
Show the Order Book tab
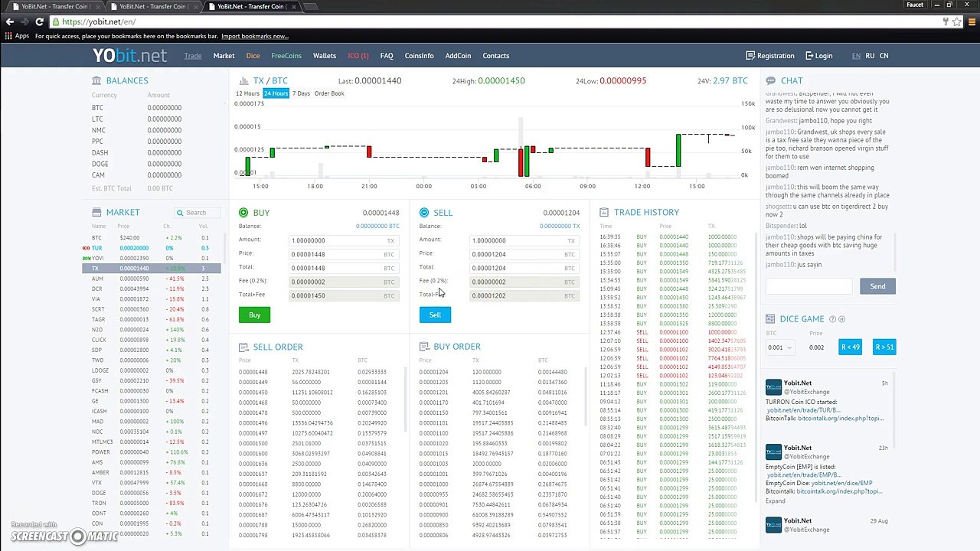(x=329, y=93)
